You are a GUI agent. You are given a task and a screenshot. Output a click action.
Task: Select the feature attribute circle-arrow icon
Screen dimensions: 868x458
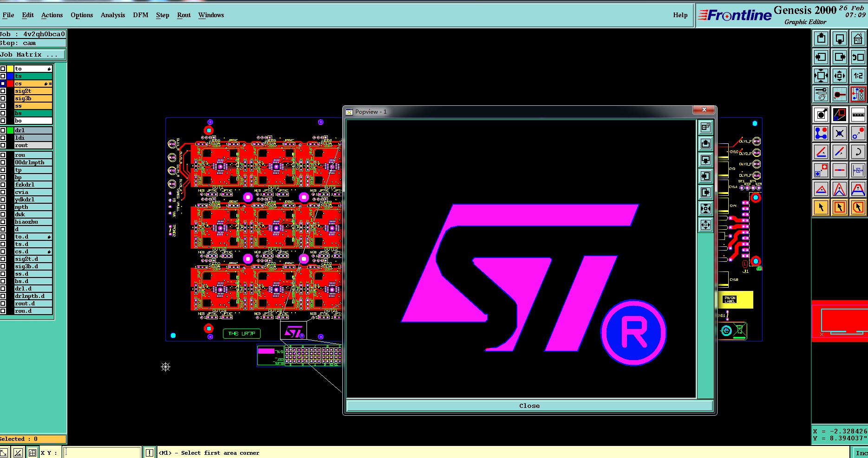click(821, 115)
